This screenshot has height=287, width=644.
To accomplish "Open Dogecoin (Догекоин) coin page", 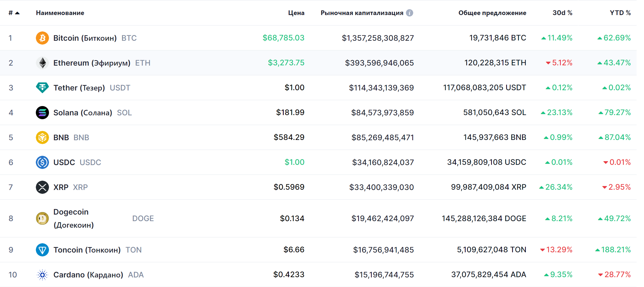I will tap(74, 218).
